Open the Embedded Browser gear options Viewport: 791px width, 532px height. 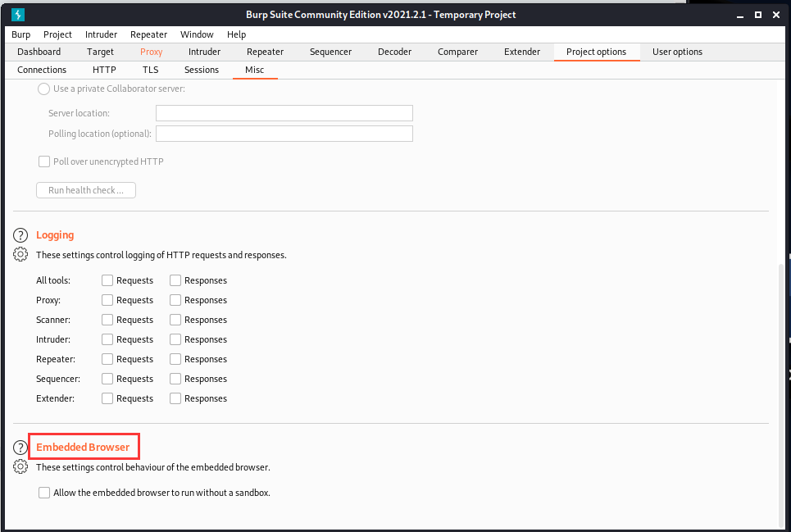point(20,466)
